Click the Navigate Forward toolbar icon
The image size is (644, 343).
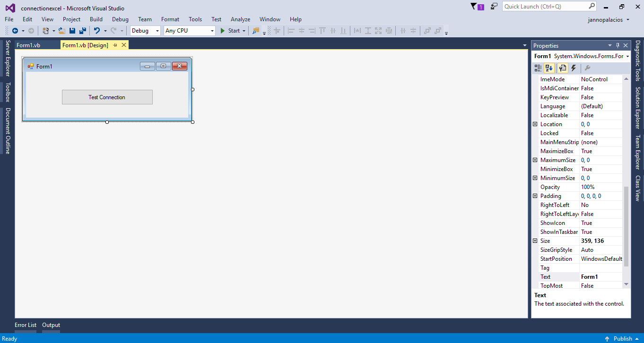31,31
